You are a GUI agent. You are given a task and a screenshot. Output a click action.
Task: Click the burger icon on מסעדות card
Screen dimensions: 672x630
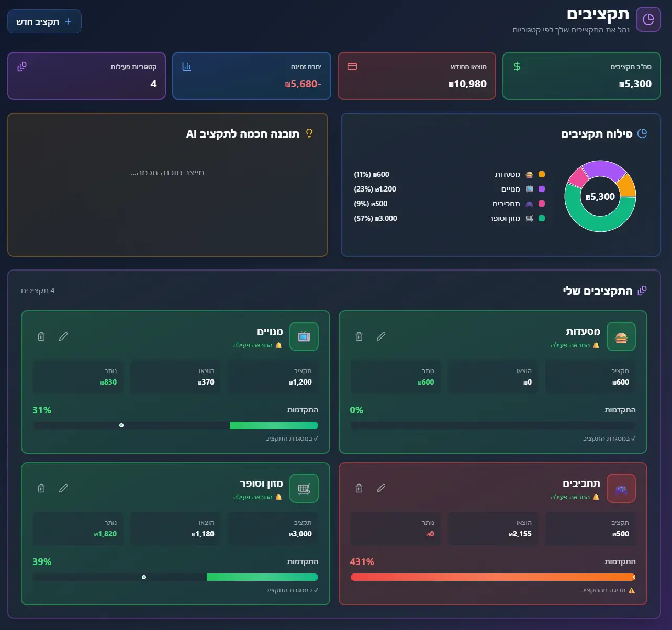click(x=621, y=336)
